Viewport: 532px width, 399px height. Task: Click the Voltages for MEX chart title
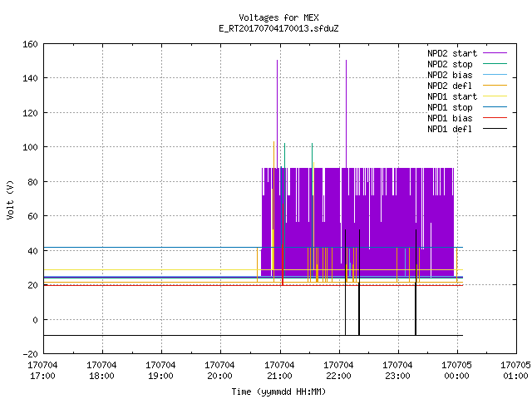click(278, 17)
